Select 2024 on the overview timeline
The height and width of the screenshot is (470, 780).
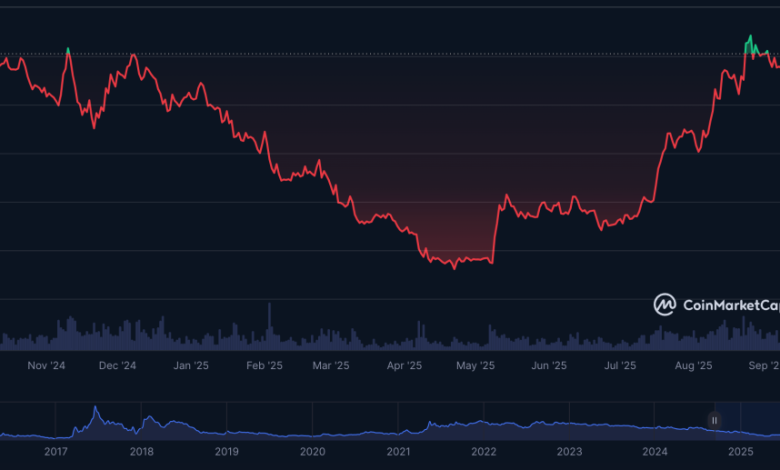655,452
